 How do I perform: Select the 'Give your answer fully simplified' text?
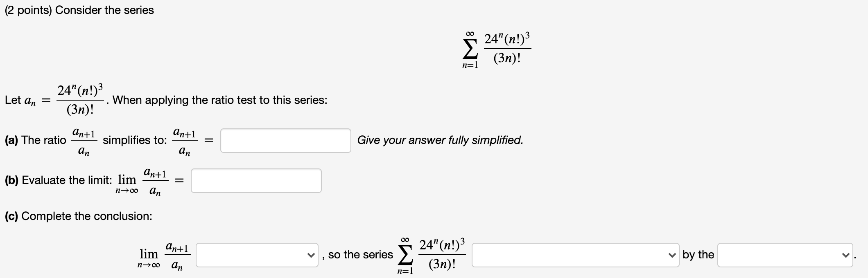pyautogui.click(x=440, y=140)
